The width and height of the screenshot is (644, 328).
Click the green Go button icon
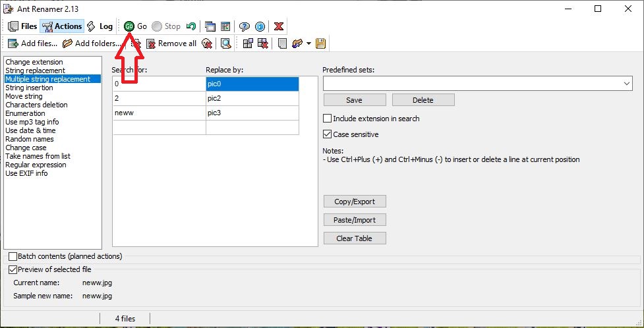coord(129,26)
